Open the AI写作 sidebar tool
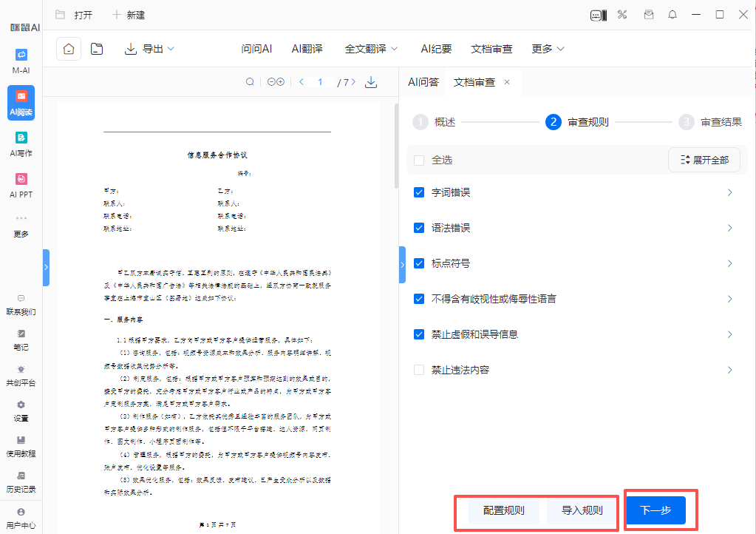This screenshot has height=534, width=756. click(x=21, y=143)
